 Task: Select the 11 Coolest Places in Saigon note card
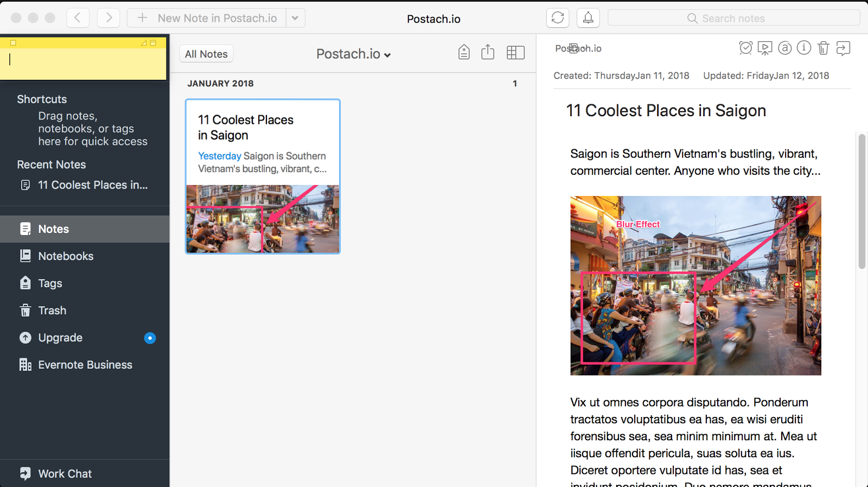coord(263,176)
